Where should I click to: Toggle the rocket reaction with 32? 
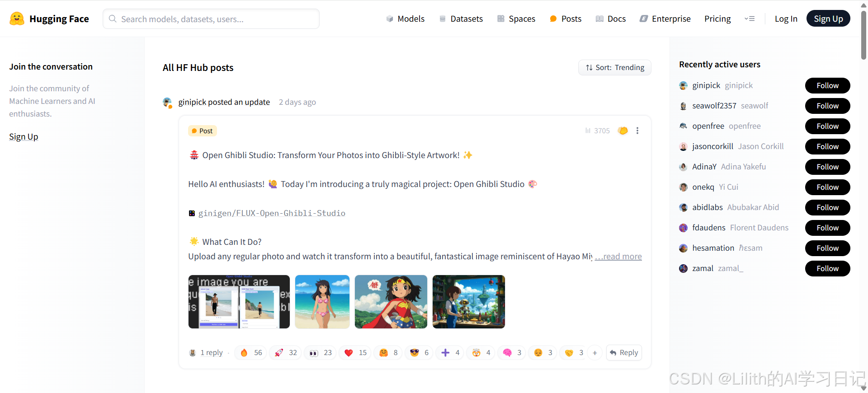(x=286, y=353)
